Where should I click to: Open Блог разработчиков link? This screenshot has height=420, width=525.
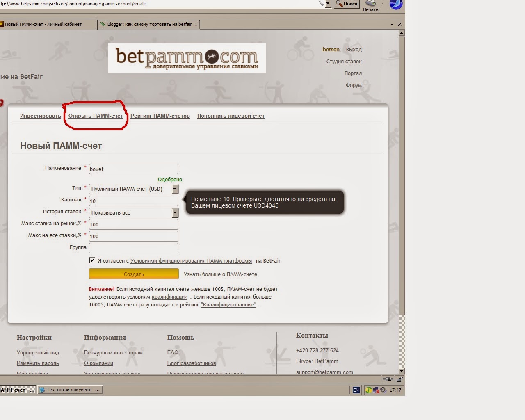coord(192,363)
